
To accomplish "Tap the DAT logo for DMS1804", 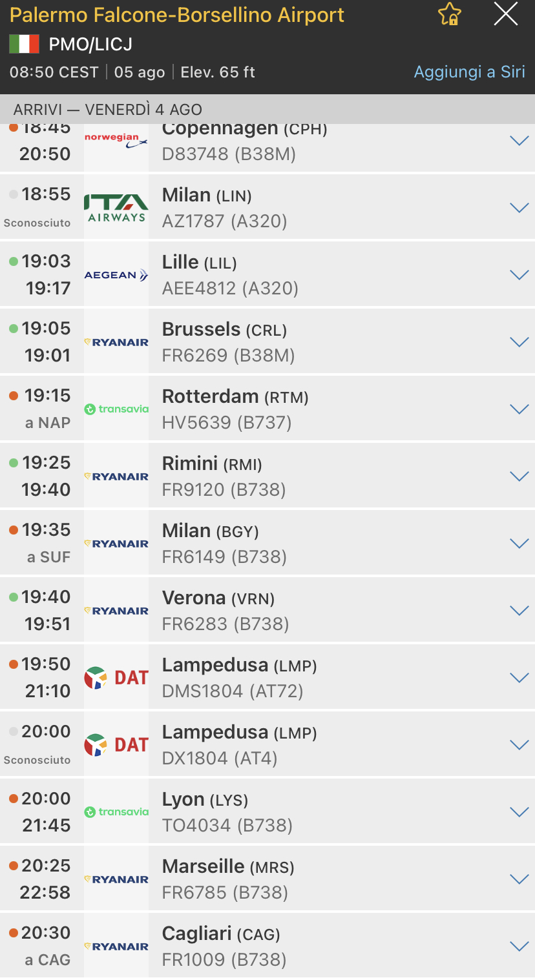I will point(116,678).
